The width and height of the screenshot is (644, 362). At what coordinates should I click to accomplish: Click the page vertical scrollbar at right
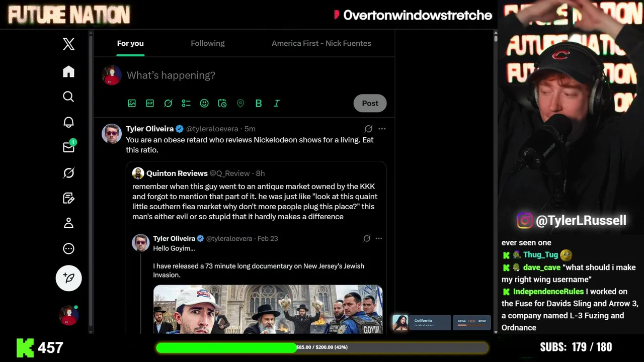click(x=496, y=181)
